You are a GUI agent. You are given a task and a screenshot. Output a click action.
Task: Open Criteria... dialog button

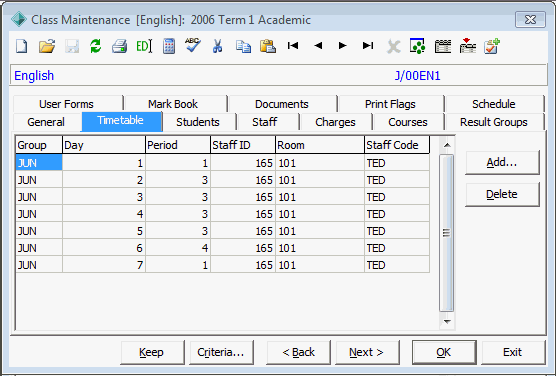coord(221,352)
